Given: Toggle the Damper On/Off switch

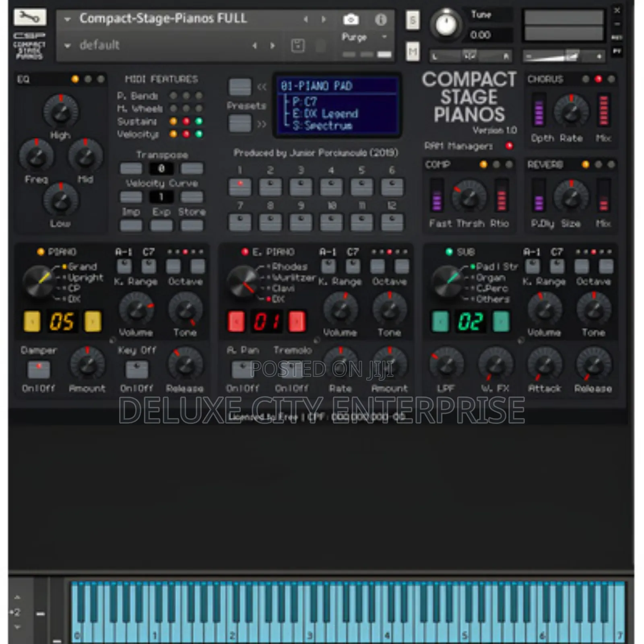Looking at the screenshot, I should (x=39, y=369).
